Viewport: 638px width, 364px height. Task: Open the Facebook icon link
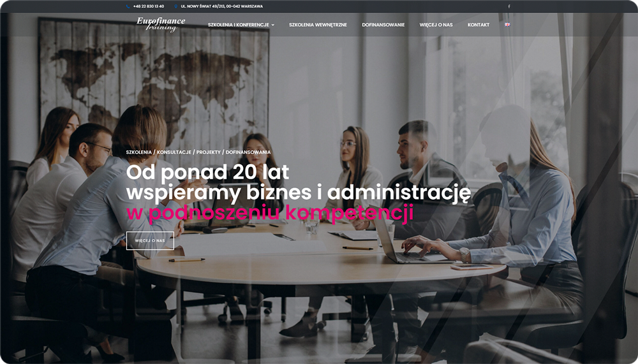tap(509, 6)
